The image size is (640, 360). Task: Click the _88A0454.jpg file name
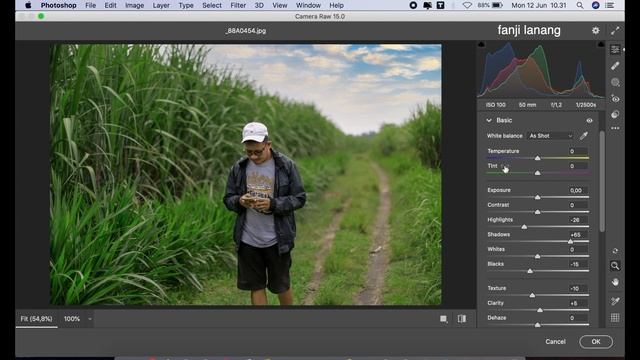click(245, 31)
